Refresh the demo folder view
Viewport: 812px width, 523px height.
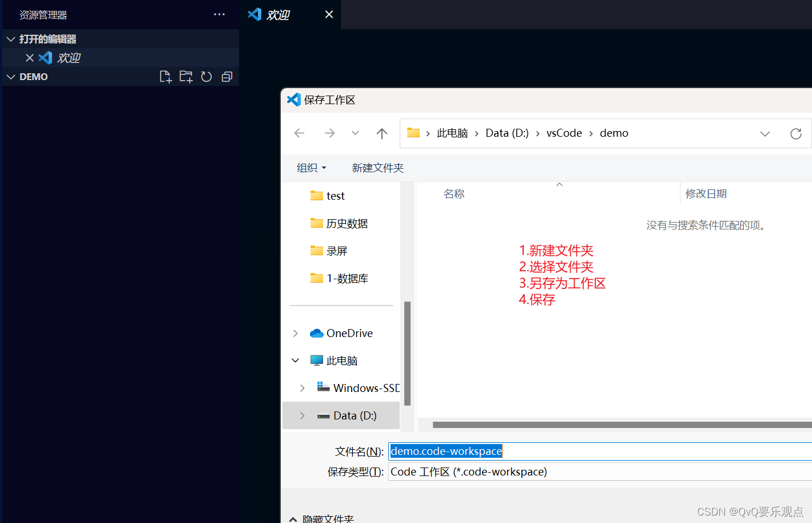796,134
